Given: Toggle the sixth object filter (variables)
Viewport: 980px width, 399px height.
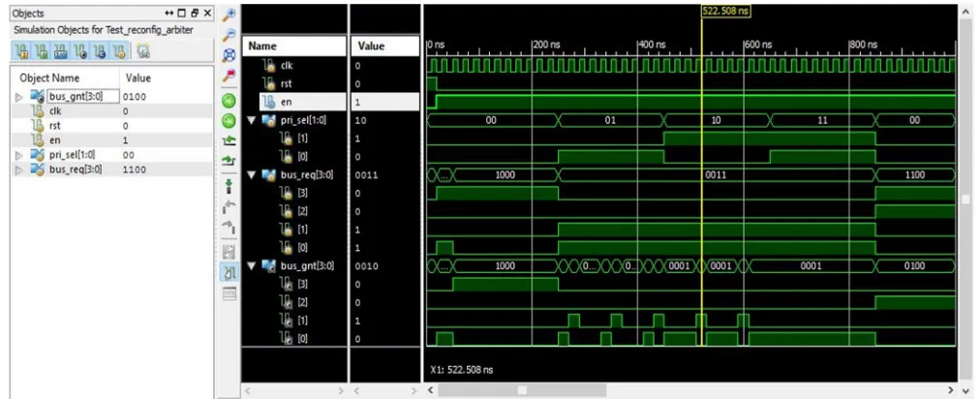Looking at the screenshot, I should click(119, 52).
